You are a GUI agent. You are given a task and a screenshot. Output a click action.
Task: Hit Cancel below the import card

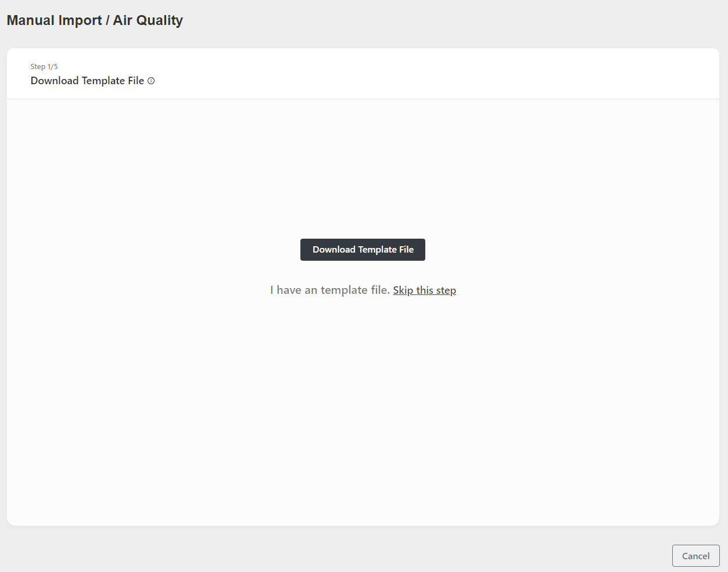[695, 556]
